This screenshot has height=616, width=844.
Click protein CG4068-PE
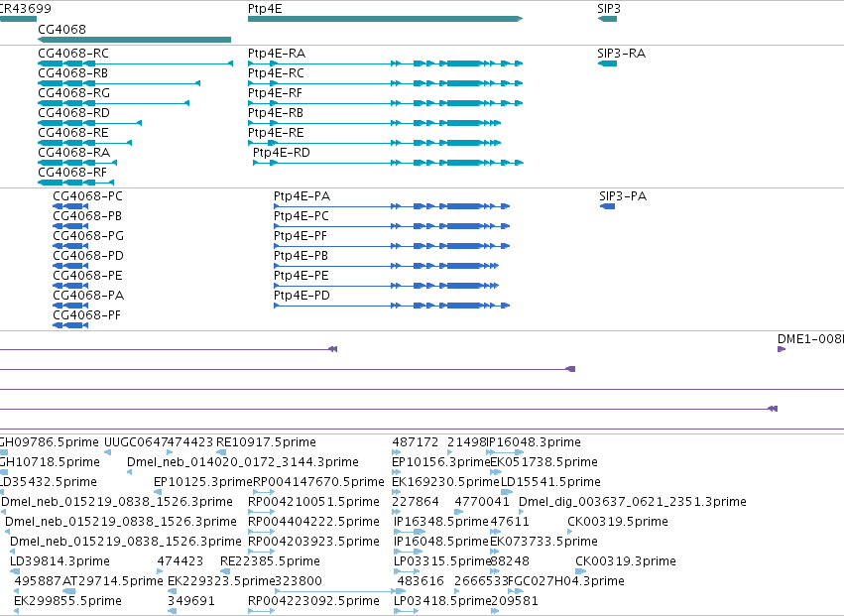(87, 276)
